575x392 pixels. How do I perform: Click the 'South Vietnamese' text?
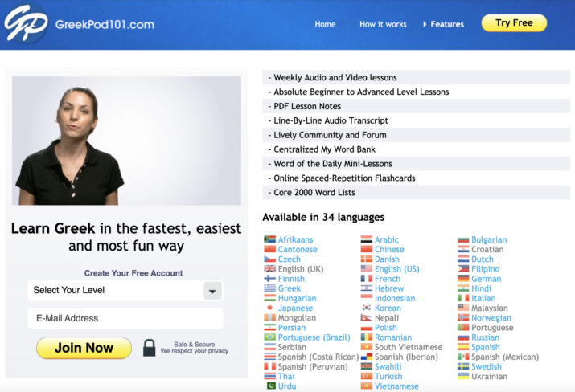pyautogui.click(x=409, y=347)
